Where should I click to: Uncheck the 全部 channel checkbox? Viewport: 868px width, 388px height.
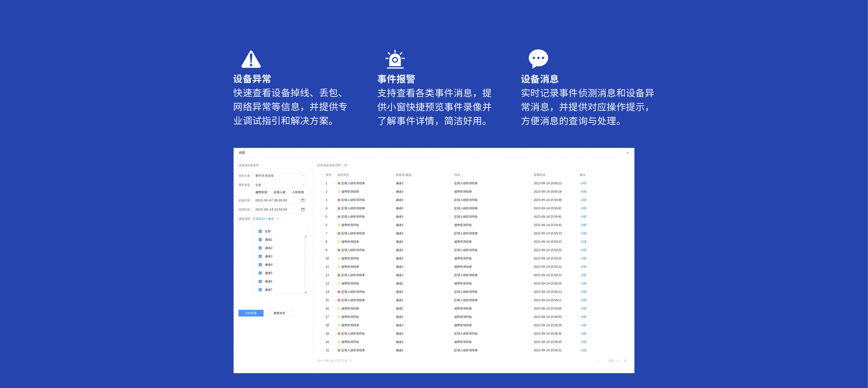tap(260, 232)
